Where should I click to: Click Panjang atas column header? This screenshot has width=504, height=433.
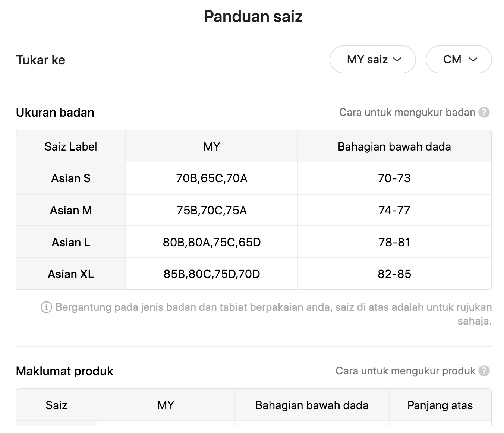[x=440, y=405]
